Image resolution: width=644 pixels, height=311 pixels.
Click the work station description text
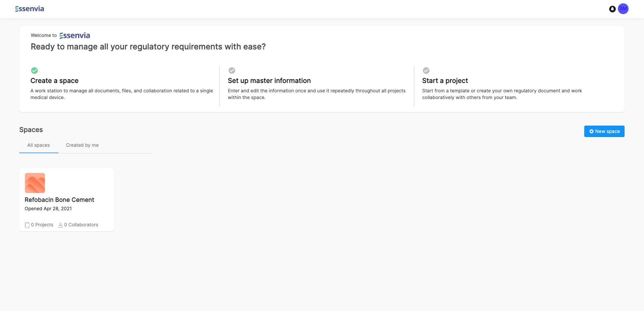click(122, 94)
